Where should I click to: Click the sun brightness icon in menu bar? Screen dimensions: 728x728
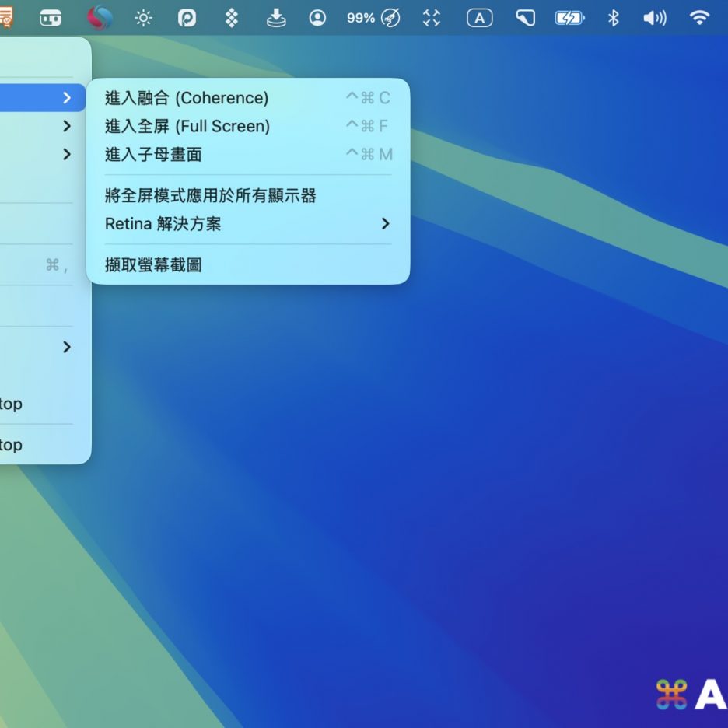point(144,18)
